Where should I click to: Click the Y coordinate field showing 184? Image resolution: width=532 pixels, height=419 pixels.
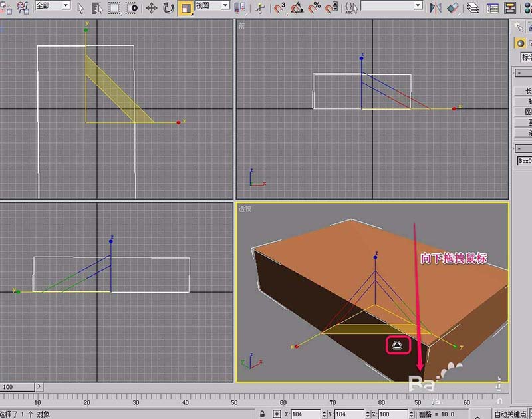(x=349, y=414)
